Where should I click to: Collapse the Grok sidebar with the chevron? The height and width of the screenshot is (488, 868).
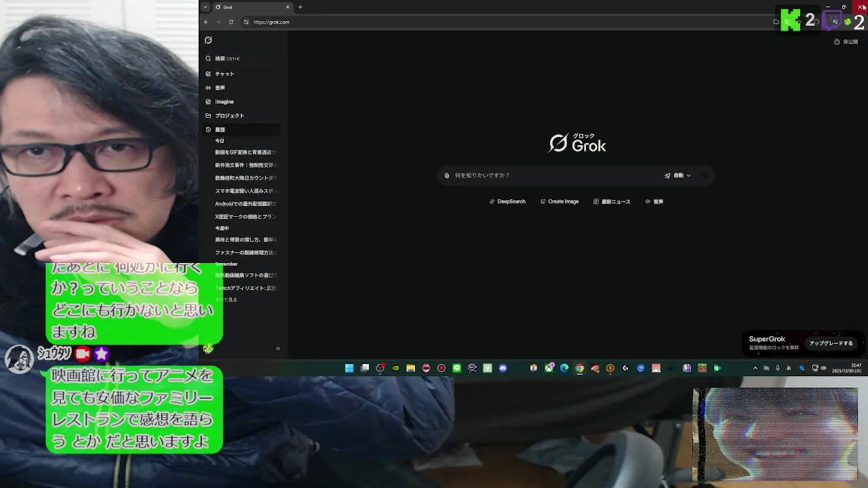(x=277, y=348)
